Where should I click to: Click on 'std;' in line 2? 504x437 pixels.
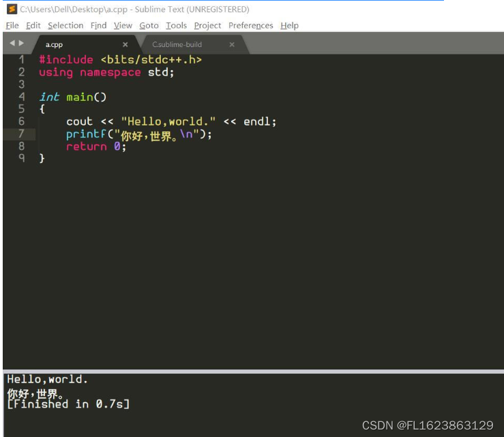click(x=161, y=72)
